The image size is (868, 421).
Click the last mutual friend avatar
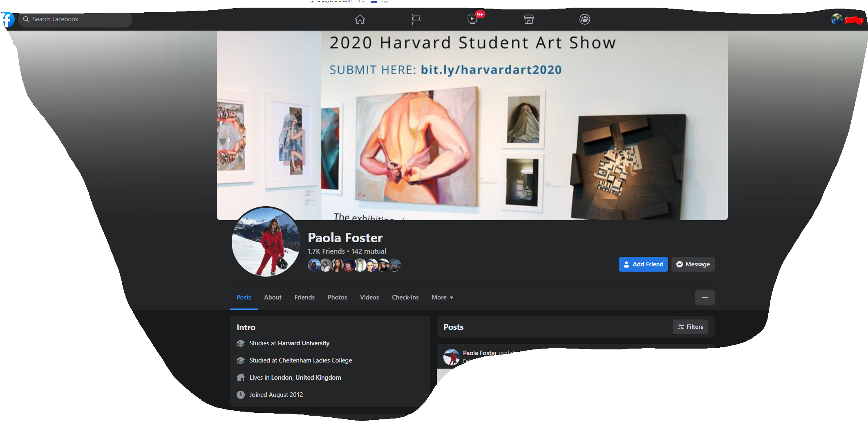click(394, 265)
